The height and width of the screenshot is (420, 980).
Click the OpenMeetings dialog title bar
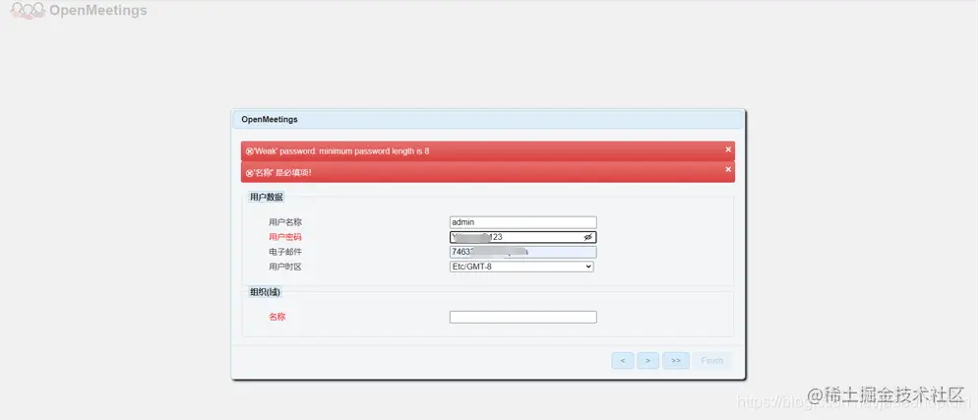click(x=488, y=119)
